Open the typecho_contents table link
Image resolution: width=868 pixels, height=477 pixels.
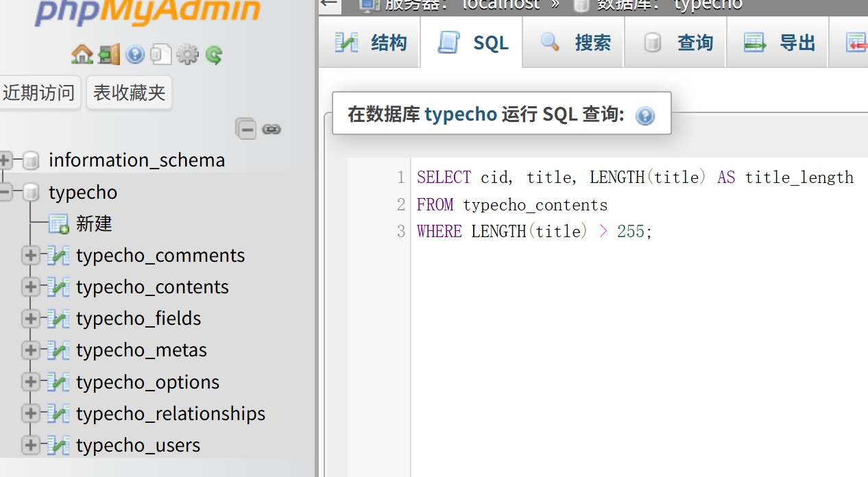152,287
